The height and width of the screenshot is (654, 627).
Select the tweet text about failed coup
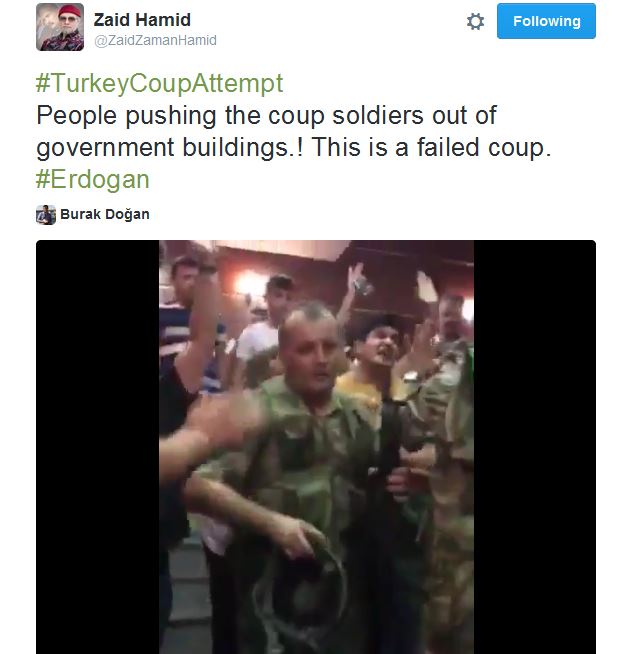tap(294, 131)
